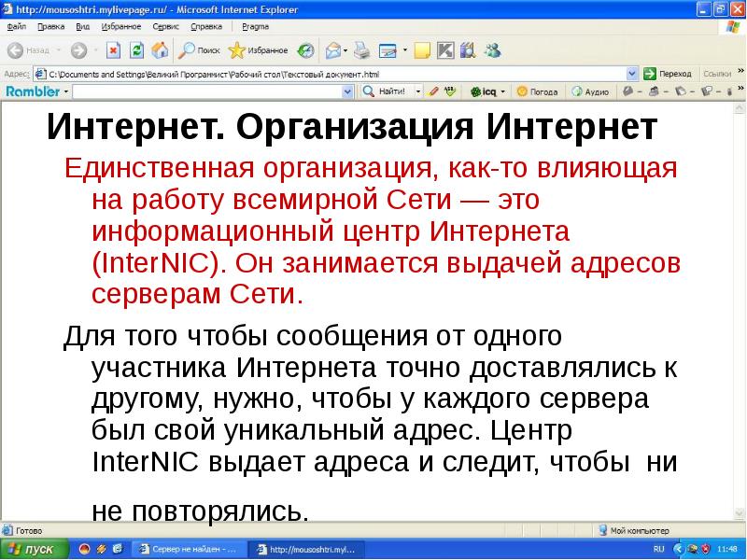Image resolution: width=747 pixels, height=560 pixels.
Task: Go to the Home page icon
Action: click(160, 50)
